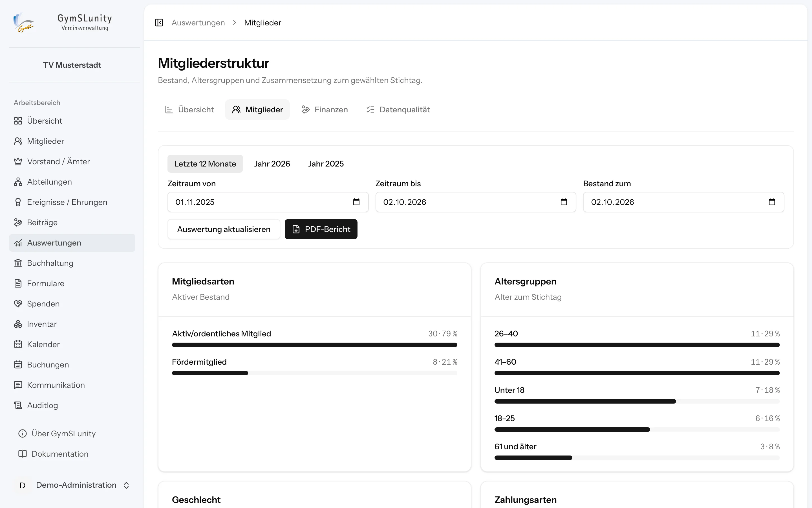Click the TV Musterstadt club name
Viewport: 812px width, 508px height.
tap(72, 65)
